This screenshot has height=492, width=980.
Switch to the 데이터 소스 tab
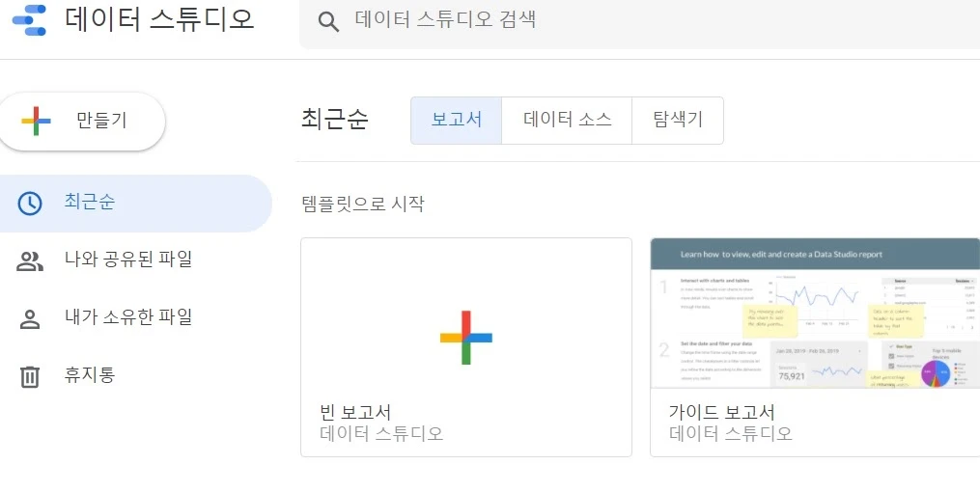click(567, 121)
